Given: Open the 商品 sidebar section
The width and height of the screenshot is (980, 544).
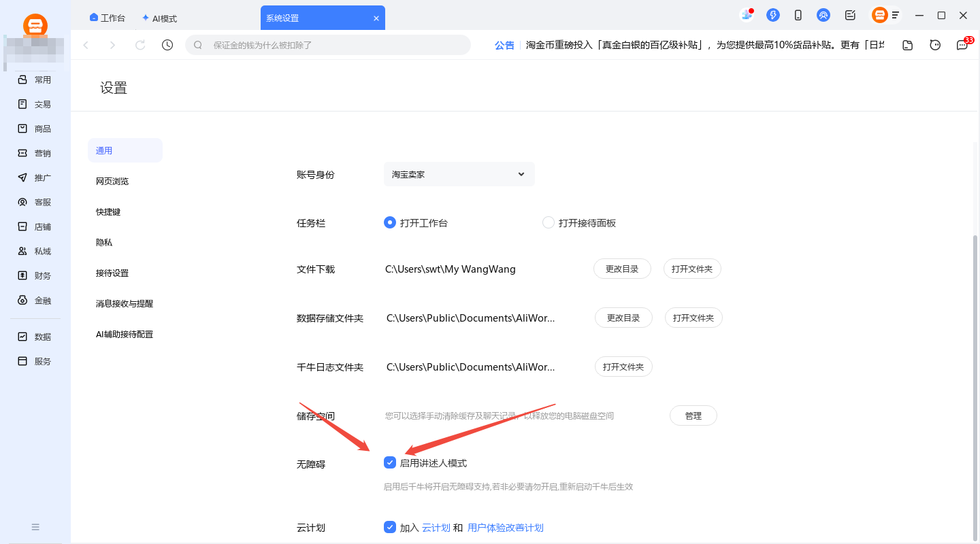Looking at the screenshot, I should tap(35, 129).
